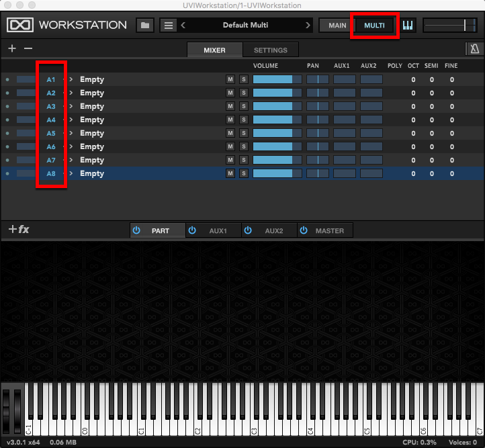Expand part A4 chevron
Screen dimensions: 485x448
(71, 120)
